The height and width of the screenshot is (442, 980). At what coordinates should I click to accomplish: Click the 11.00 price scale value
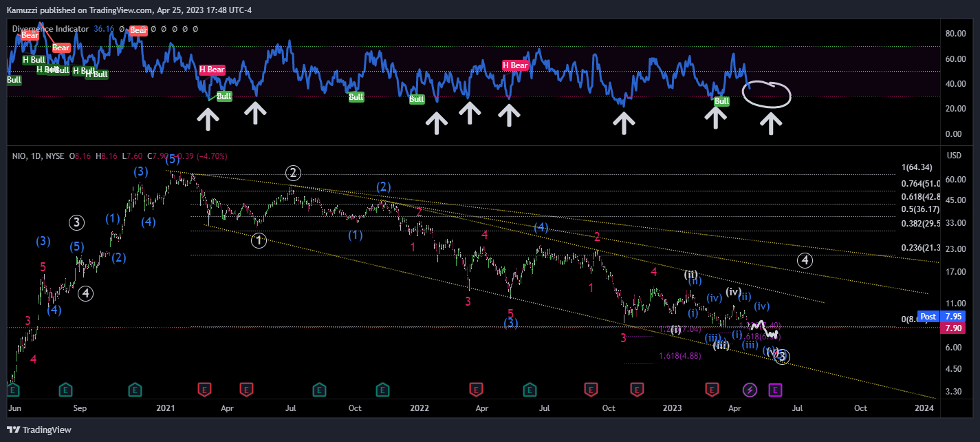(x=956, y=303)
